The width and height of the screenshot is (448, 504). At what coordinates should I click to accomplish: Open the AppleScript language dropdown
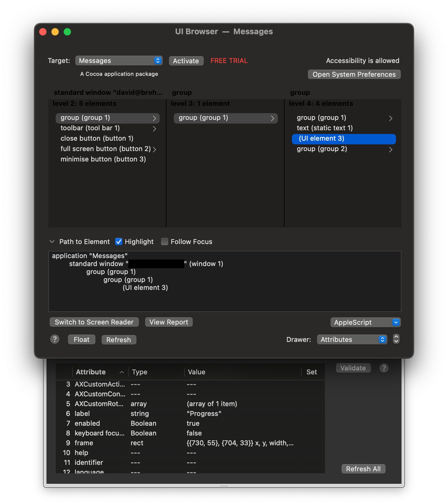(x=365, y=322)
